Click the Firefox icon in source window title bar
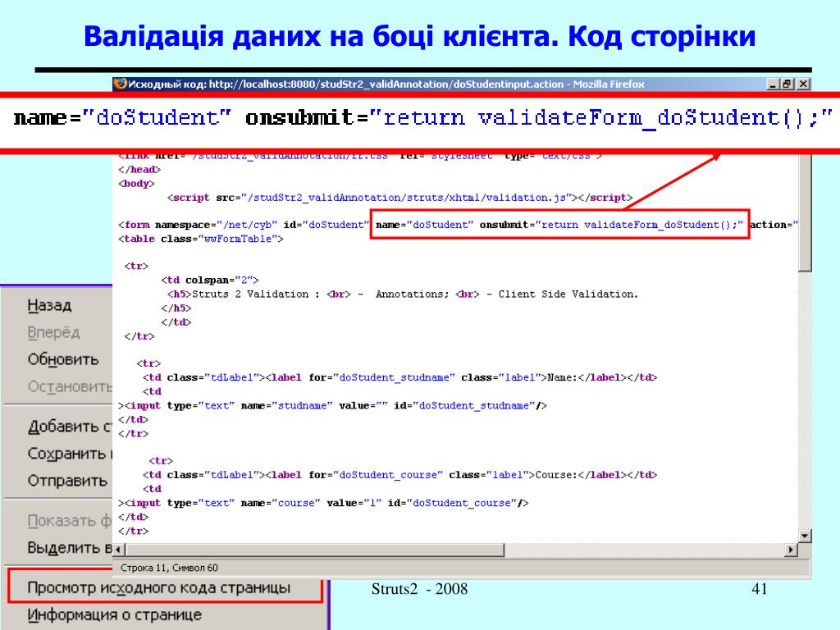Screen dimensions: 840x630 pyautogui.click(x=120, y=84)
